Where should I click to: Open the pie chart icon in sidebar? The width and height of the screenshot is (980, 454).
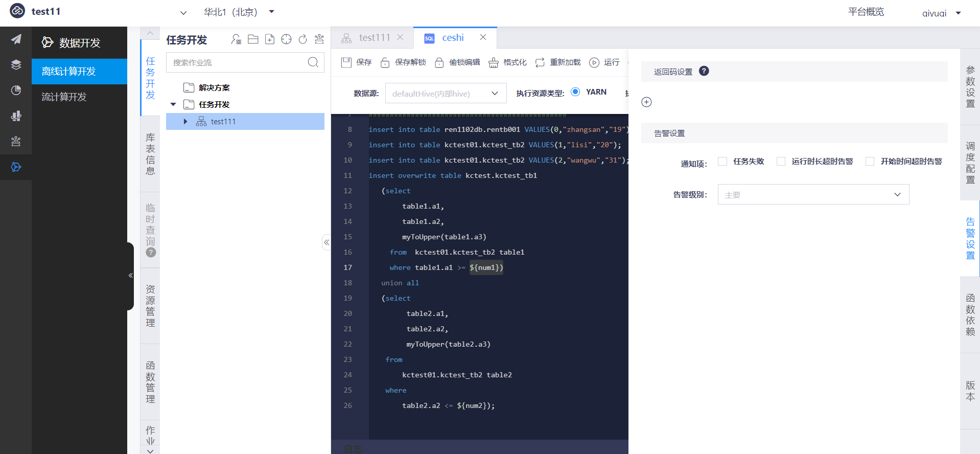[x=16, y=90]
